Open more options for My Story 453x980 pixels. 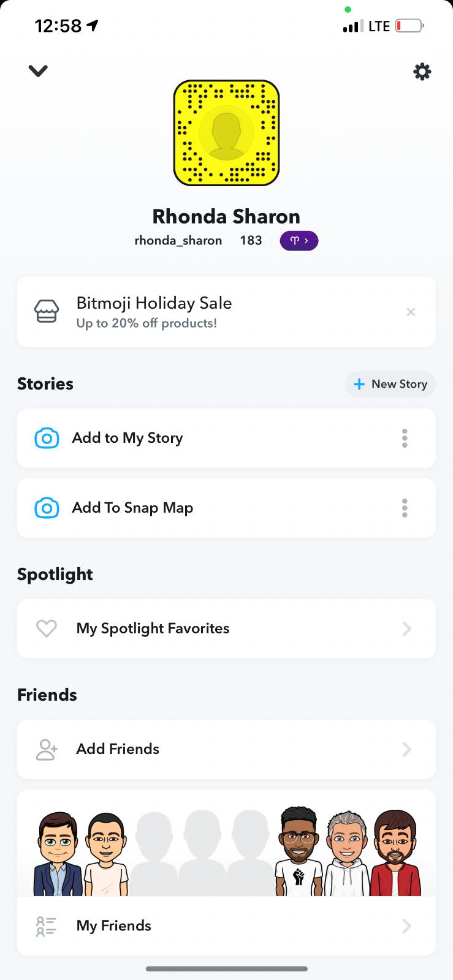(x=405, y=439)
